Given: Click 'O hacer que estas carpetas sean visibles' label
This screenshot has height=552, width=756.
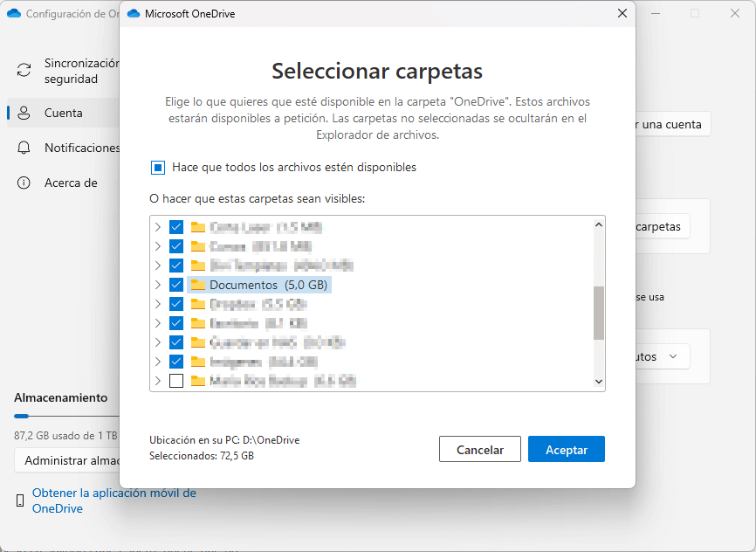Looking at the screenshot, I should [x=257, y=199].
